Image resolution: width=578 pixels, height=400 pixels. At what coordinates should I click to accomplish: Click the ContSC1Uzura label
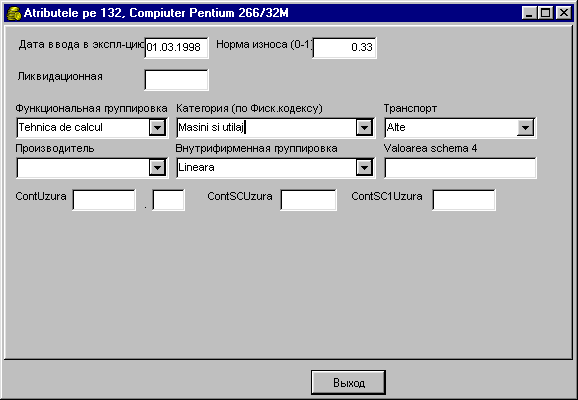[387, 196]
